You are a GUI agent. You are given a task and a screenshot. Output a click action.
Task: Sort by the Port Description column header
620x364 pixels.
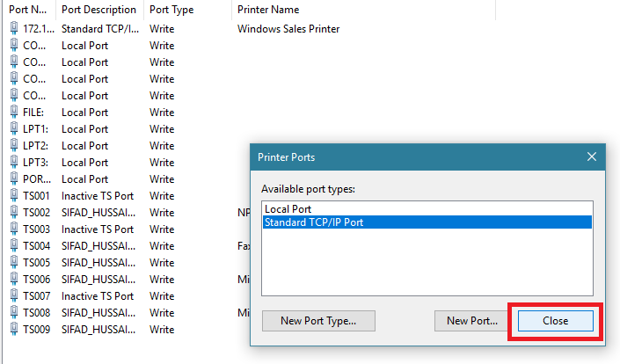(99, 10)
